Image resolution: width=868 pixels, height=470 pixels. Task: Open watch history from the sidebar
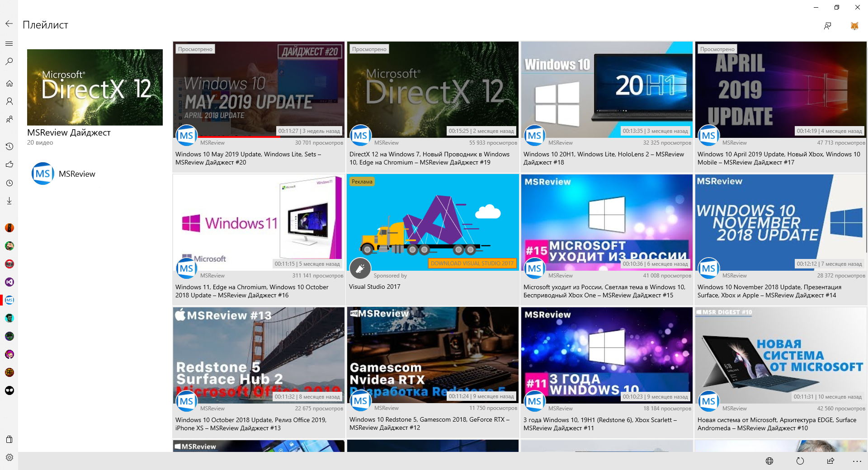pyautogui.click(x=9, y=146)
